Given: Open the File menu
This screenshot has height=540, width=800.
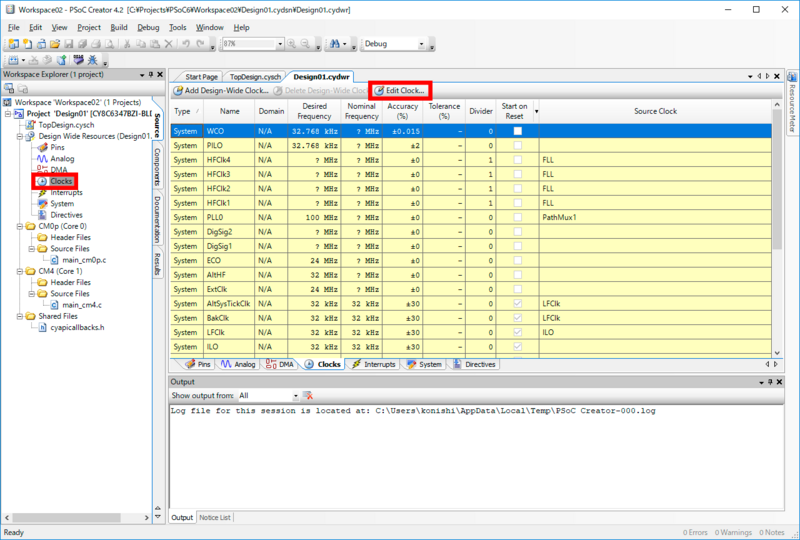Looking at the screenshot, I should 14,28.
